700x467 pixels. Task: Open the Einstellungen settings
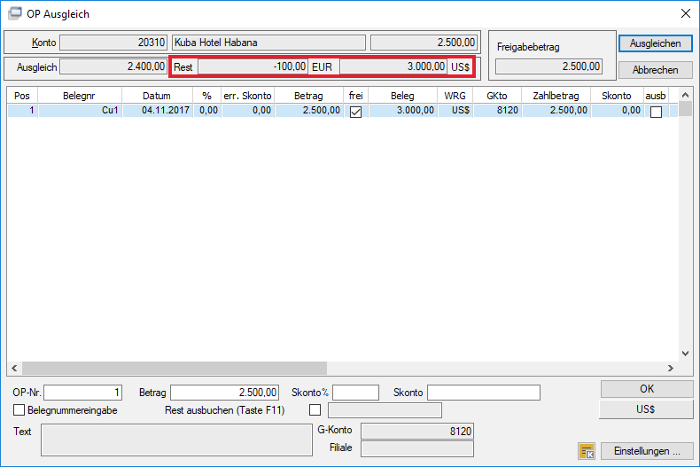(647, 451)
